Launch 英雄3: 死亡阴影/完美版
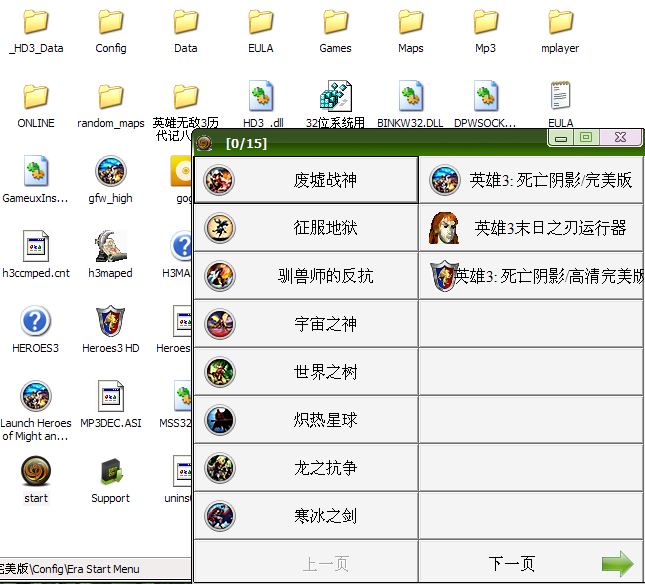The height and width of the screenshot is (584, 645). (x=531, y=180)
